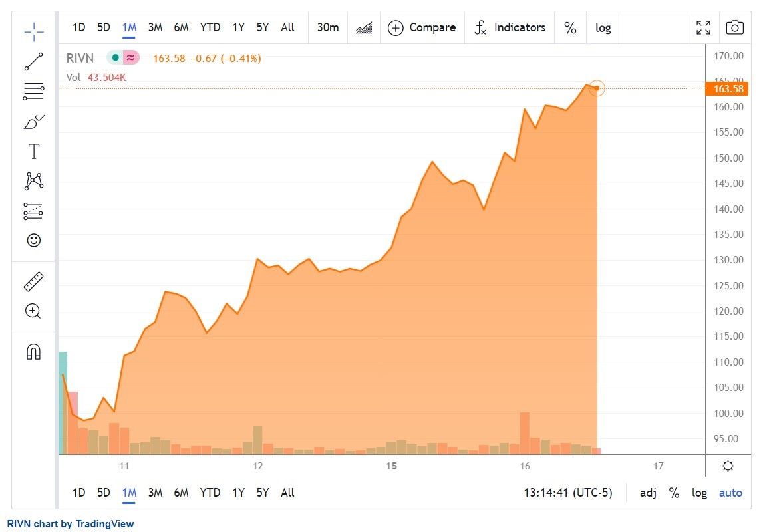Open the RIVN chart by TradingView link

tap(71, 524)
